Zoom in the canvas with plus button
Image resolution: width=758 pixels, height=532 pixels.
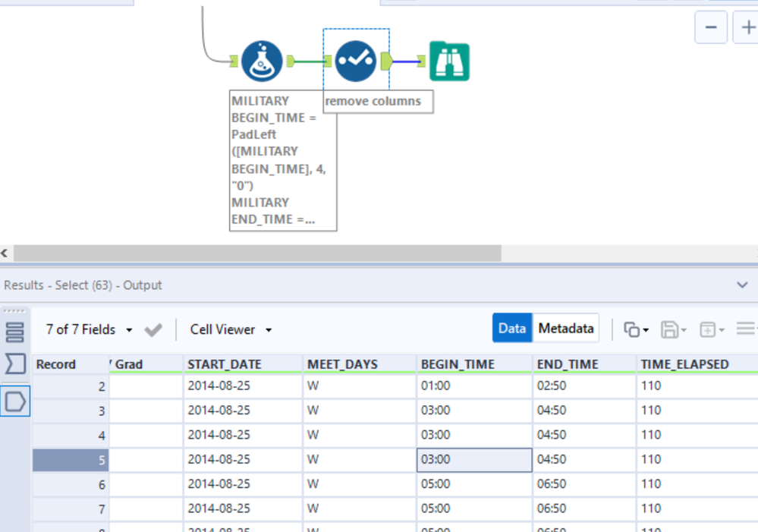coord(746,28)
